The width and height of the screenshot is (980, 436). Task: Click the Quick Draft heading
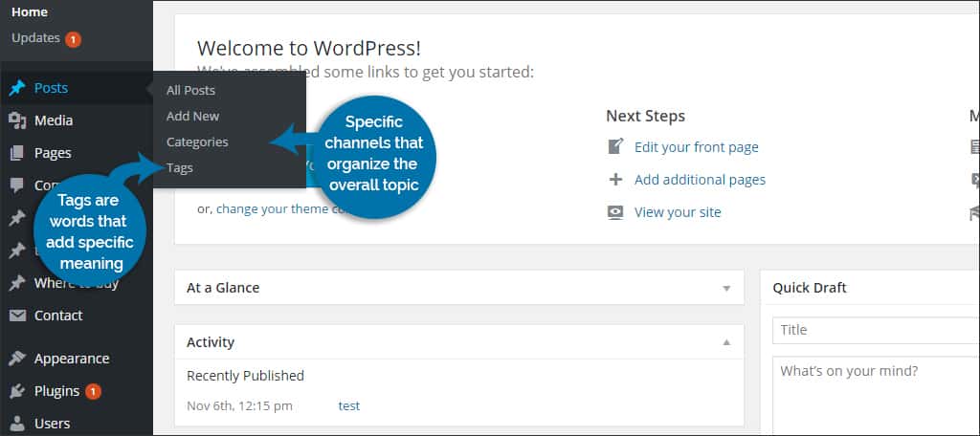(x=810, y=288)
